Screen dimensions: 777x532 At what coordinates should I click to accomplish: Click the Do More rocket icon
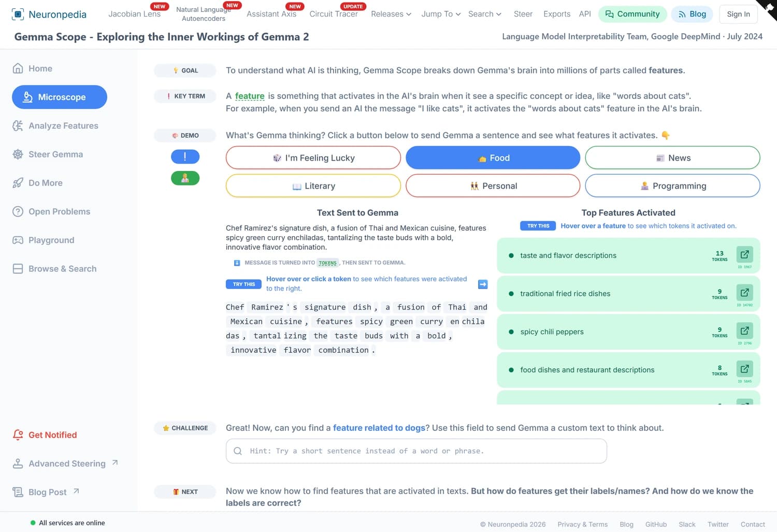click(18, 183)
